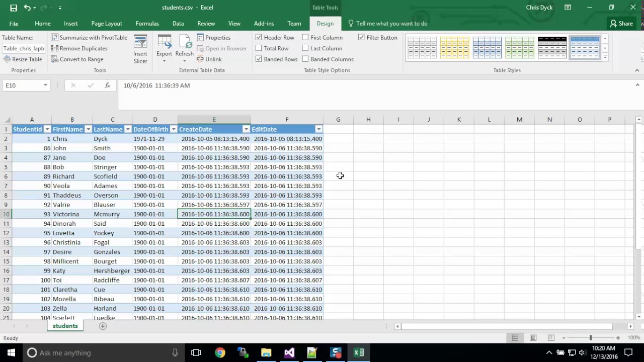Open the FirstName filter dropdown
644x362 pixels.
88,129
